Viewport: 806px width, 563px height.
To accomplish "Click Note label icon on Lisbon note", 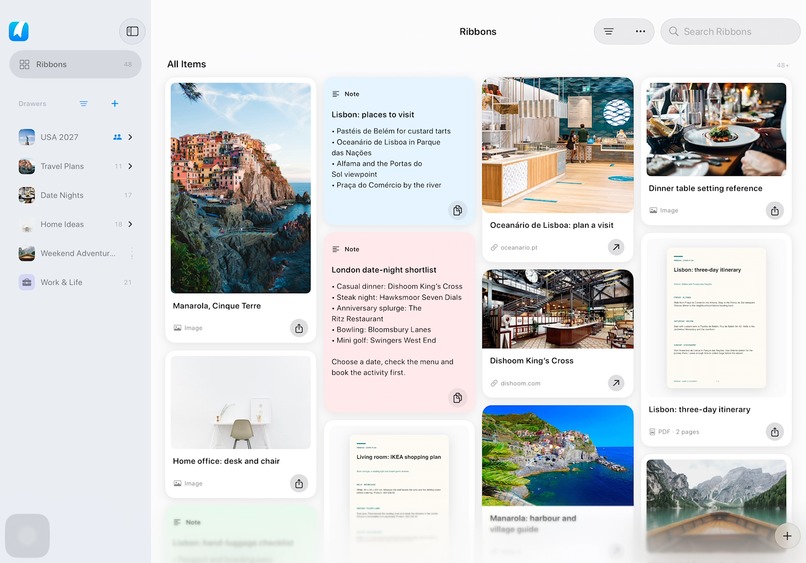I will coord(336,94).
